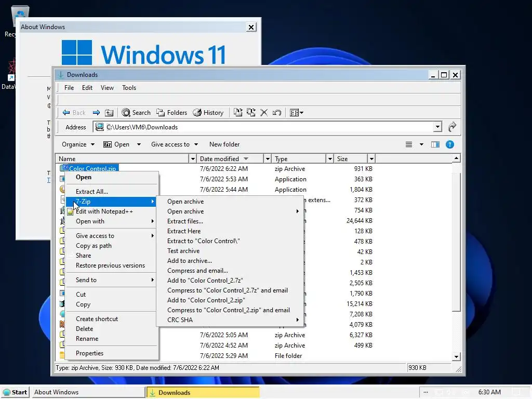Open the Name column filter dropdown
The image size is (532, 399).
[x=193, y=159]
